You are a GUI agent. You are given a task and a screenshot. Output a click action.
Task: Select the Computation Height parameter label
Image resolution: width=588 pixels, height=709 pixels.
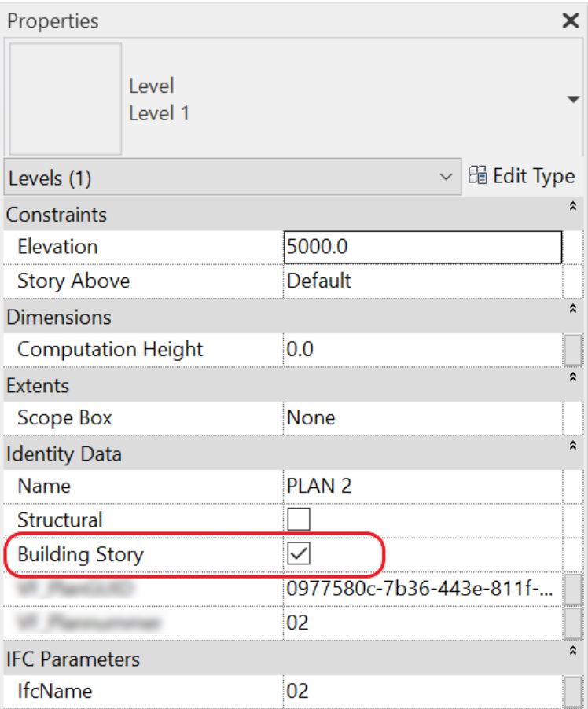110,350
